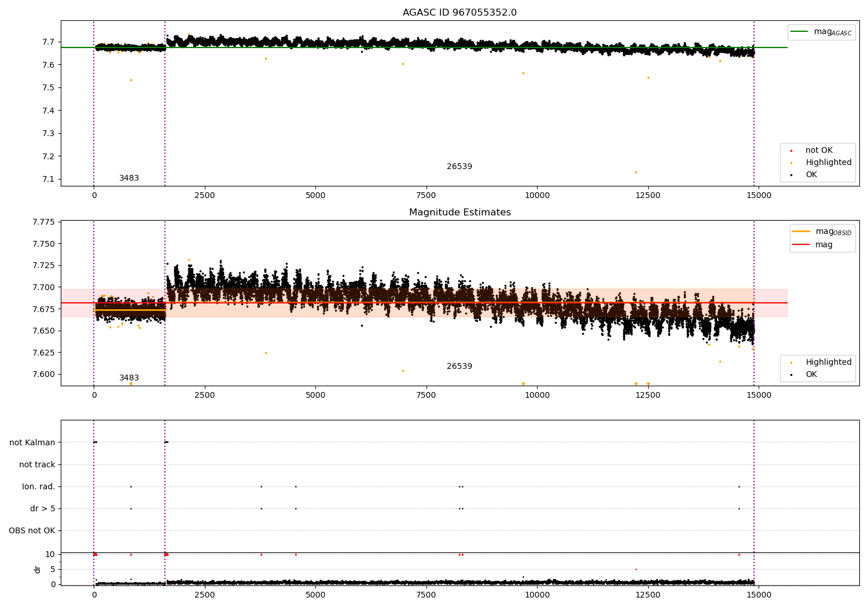
Task: Click the 'not Kalman' row label
Action: tap(32, 443)
